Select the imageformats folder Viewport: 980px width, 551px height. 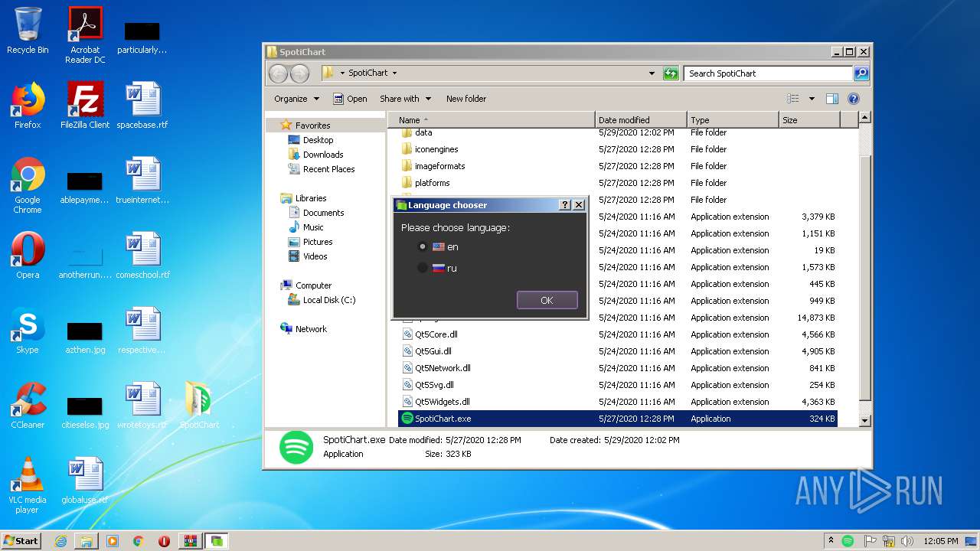click(439, 166)
